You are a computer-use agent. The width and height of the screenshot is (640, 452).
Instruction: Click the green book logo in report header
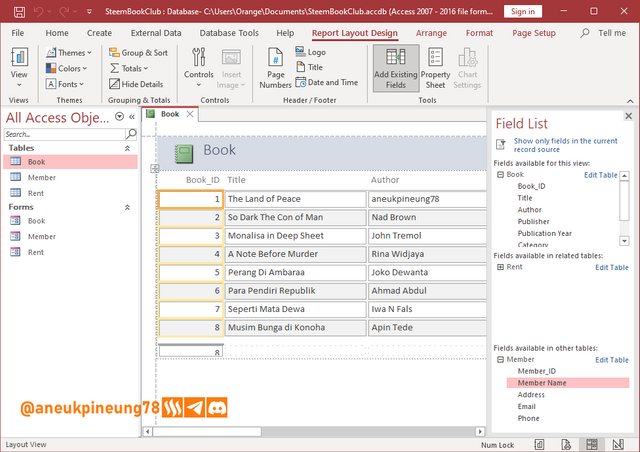184,154
